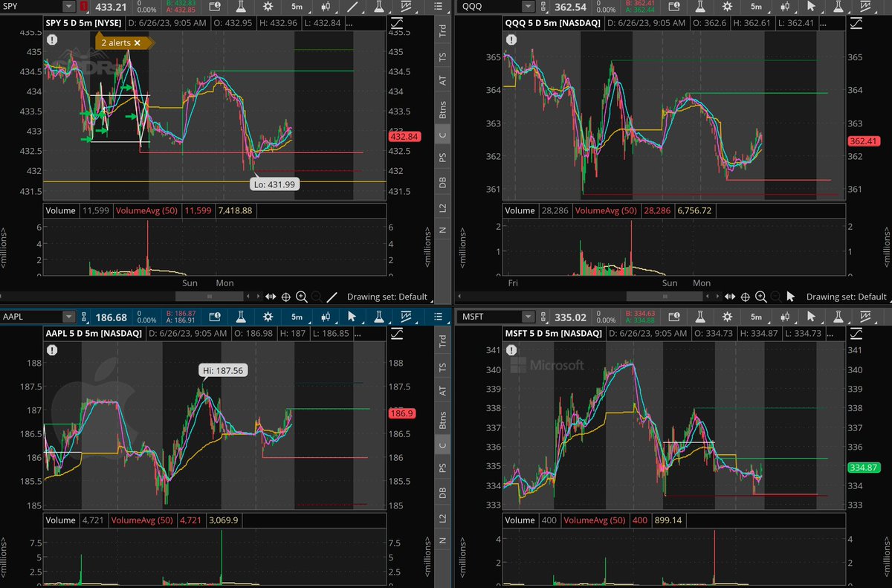Open Edit Studies flask in SPY toolbar

240,7
